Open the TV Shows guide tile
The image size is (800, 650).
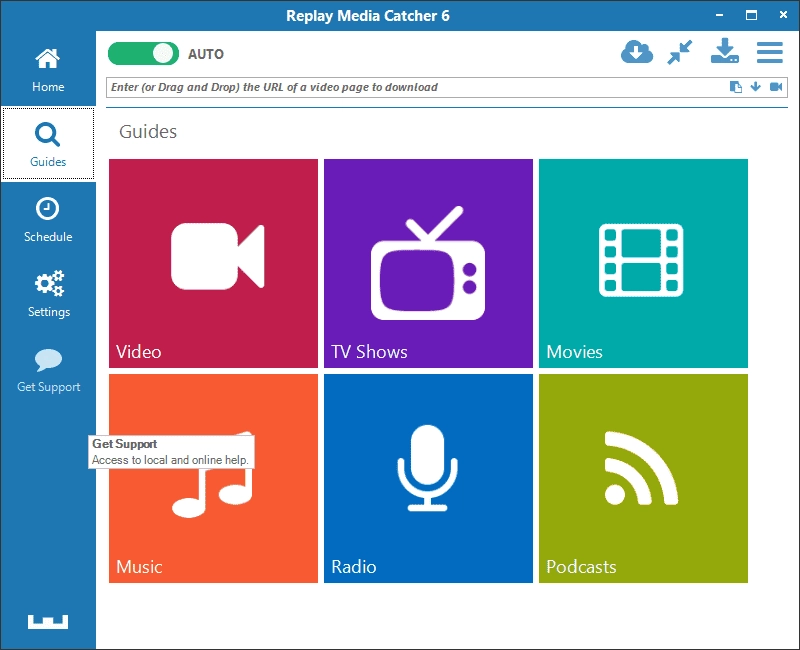428,263
